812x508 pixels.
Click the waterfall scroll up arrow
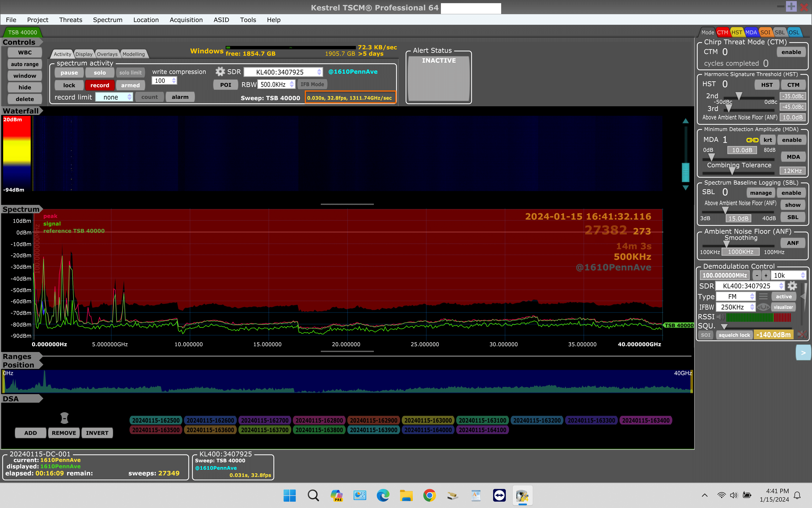pyautogui.click(x=686, y=121)
